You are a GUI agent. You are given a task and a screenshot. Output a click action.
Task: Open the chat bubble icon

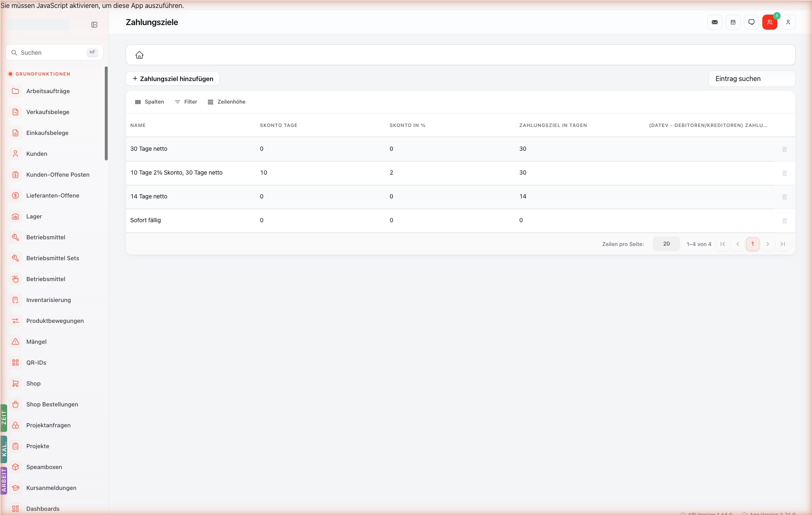[x=751, y=22]
